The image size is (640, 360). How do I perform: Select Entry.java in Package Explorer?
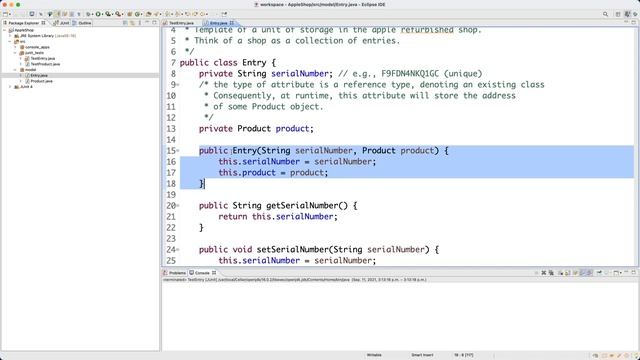coord(36,76)
